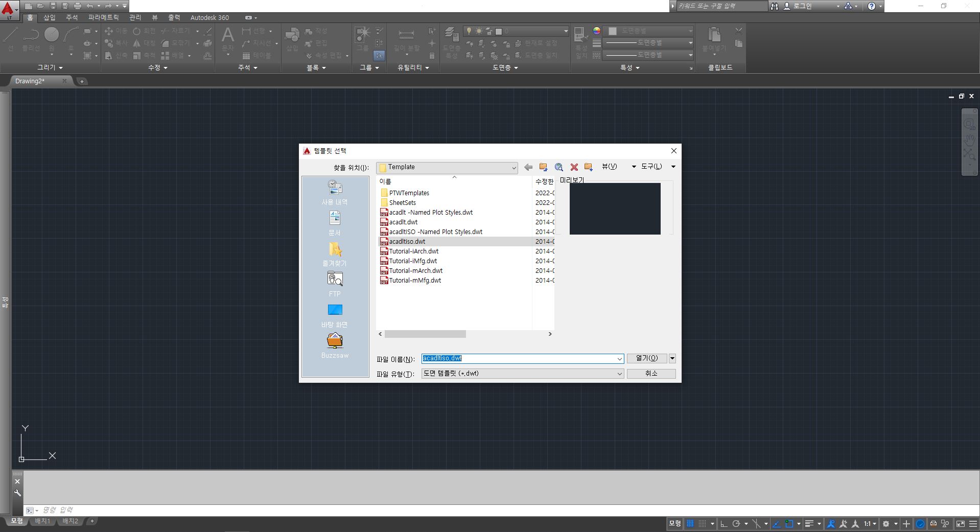Click new drawing tab plus button
The width and height of the screenshot is (980, 532).
point(82,81)
